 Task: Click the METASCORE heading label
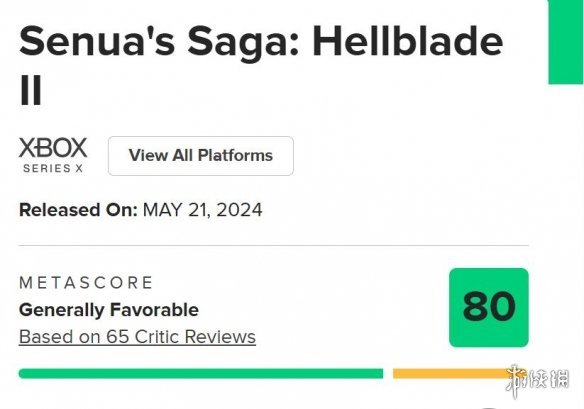click(x=86, y=283)
